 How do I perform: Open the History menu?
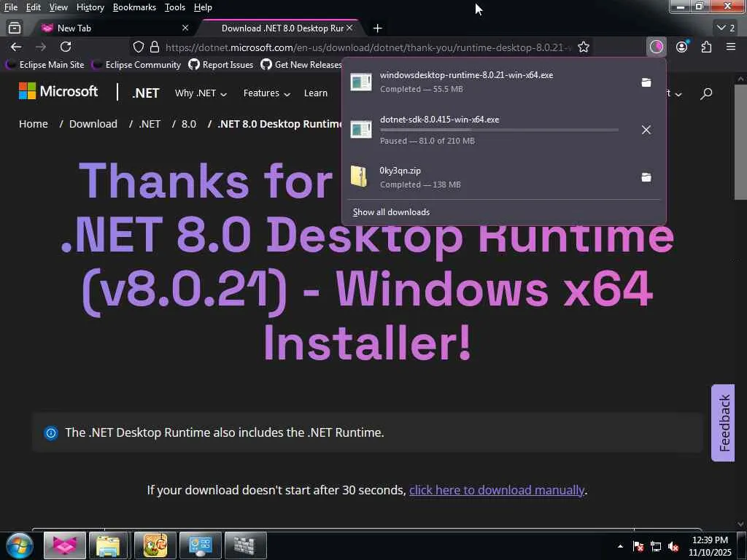tap(90, 7)
